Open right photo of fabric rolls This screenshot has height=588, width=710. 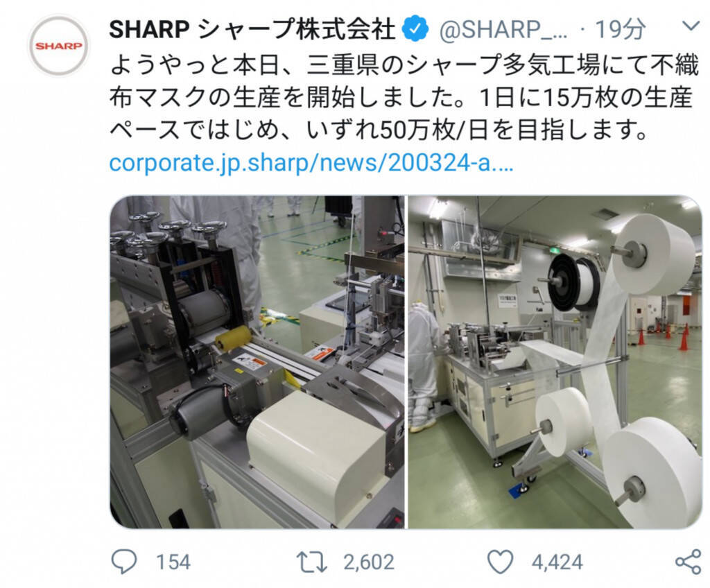pos(555,362)
